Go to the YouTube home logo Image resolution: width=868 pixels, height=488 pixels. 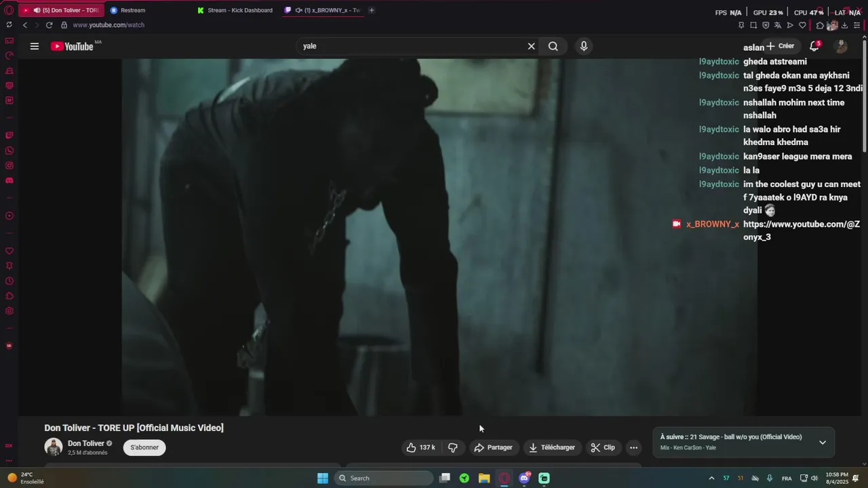(x=72, y=46)
